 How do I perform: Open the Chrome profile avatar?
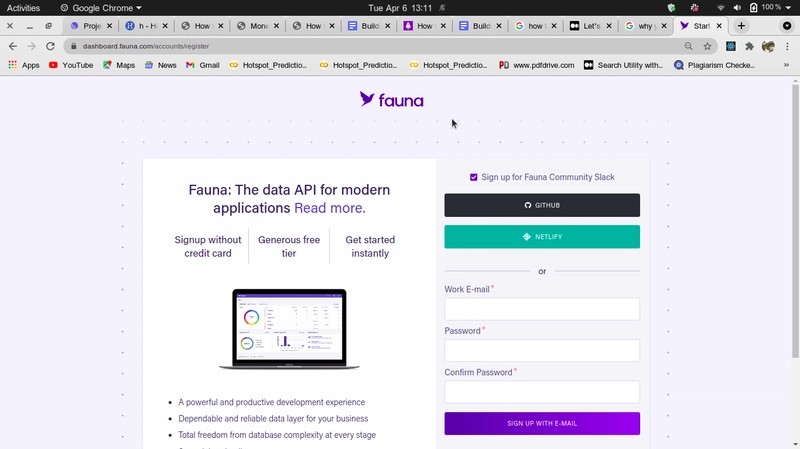(768, 46)
